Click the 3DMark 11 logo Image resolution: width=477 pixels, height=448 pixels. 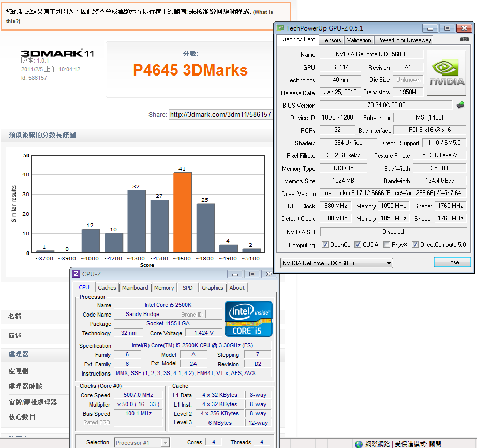(x=57, y=53)
